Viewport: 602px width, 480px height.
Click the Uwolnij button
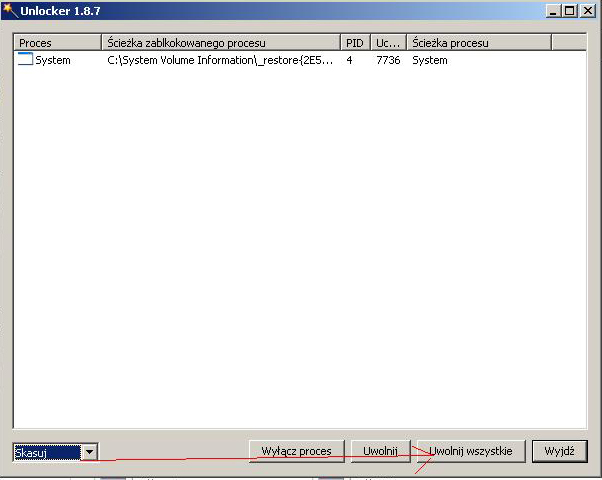(x=380, y=451)
